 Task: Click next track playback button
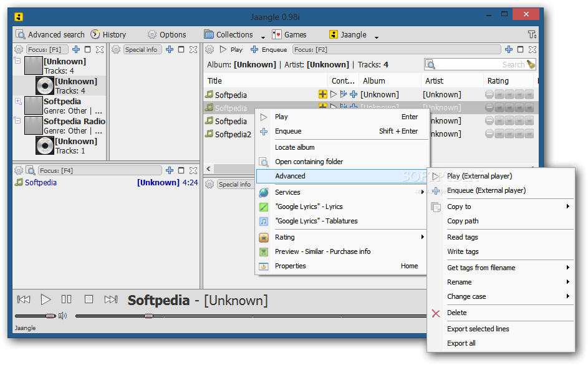click(110, 299)
